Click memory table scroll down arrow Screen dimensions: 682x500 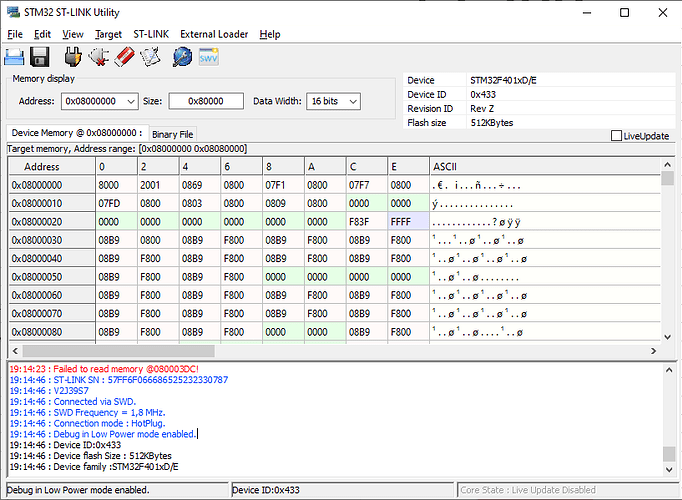point(667,337)
